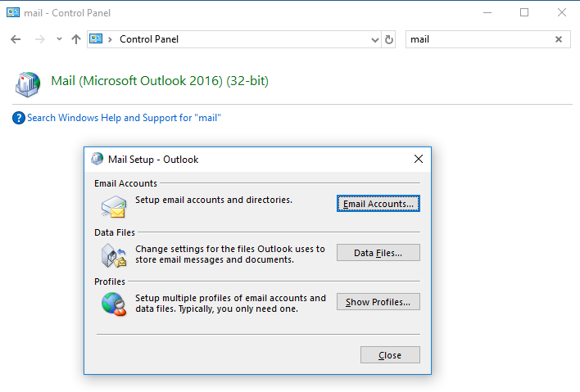The height and width of the screenshot is (392, 580).
Task: Click the Data Files section icon
Action: click(x=114, y=255)
